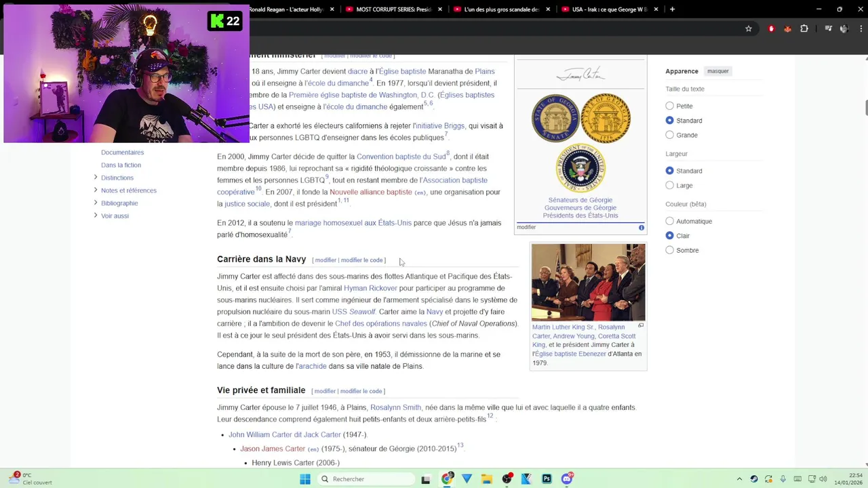868x488 pixels.
Task: Open Google Chrome from the taskbar
Action: tap(447, 479)
